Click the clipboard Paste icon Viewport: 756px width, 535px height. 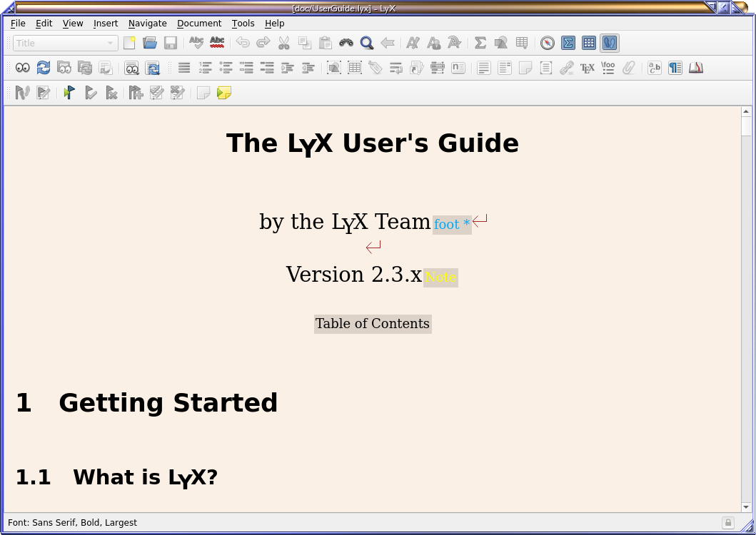(326, 43)
